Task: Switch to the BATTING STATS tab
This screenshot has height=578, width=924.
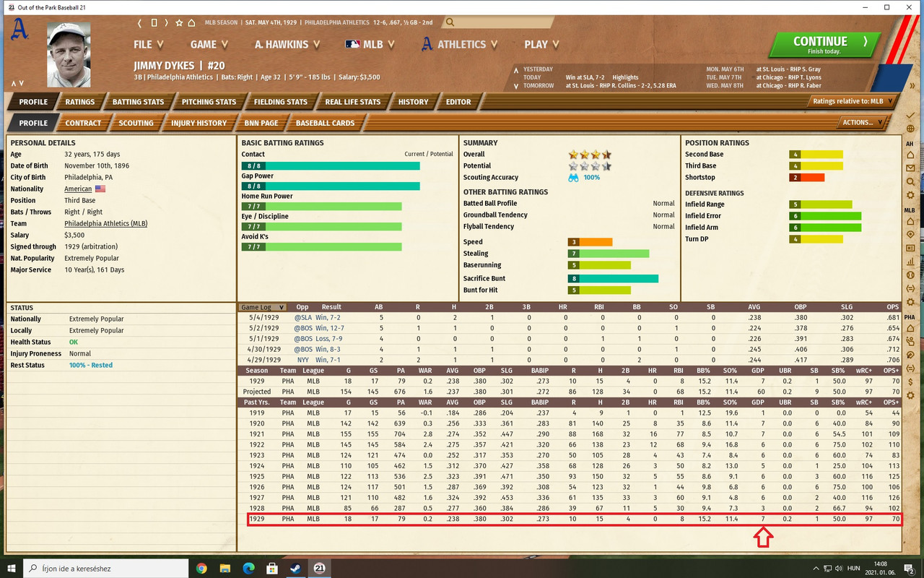Action: tap(138, 102)
